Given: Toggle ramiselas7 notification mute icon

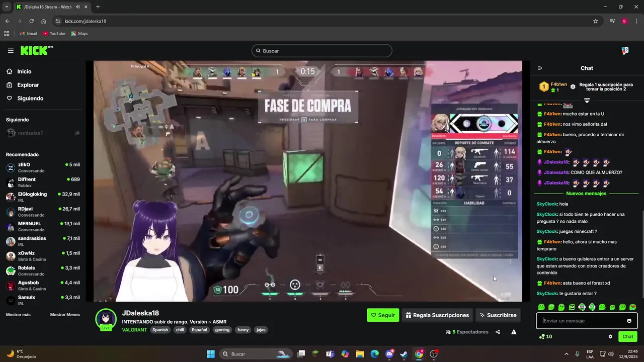Looking at the screenshot, I should click(77, 133).
